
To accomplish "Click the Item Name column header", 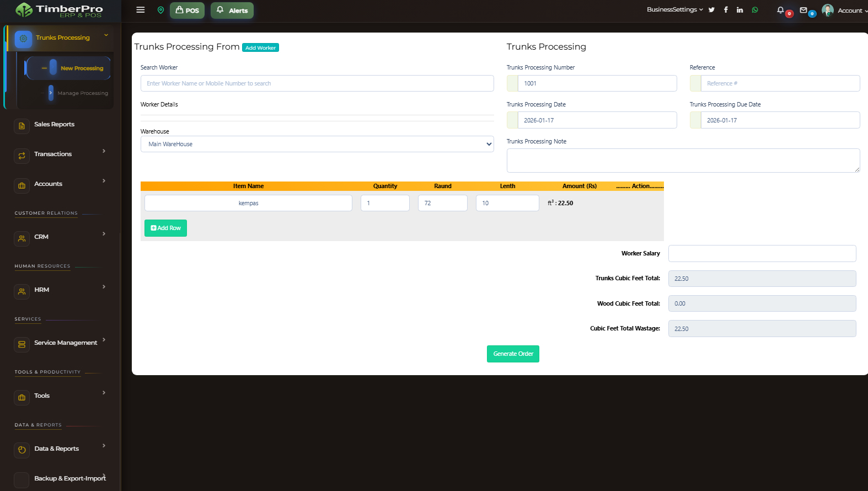I will point(248,186).
